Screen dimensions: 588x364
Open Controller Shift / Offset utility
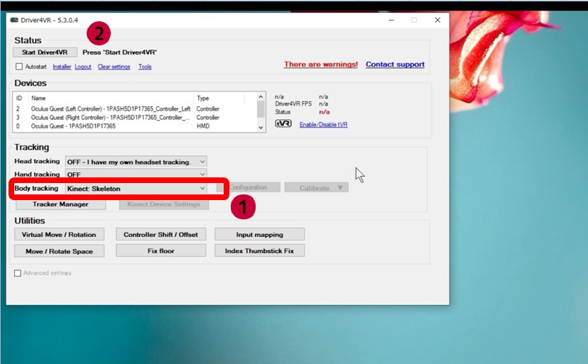tap(160, 235)
